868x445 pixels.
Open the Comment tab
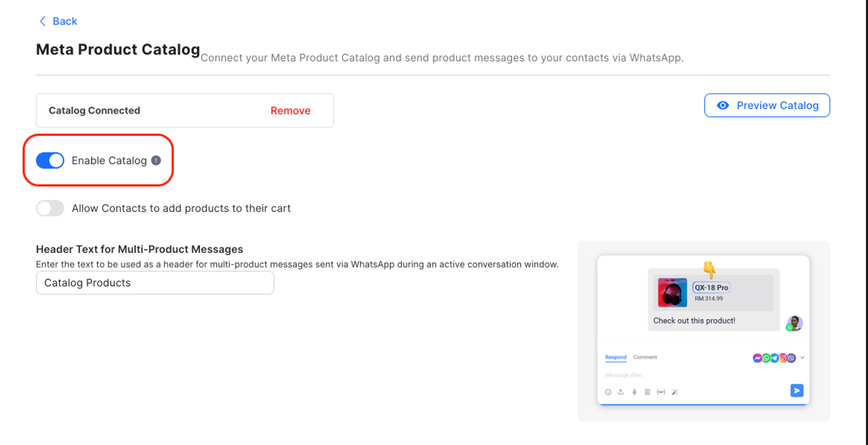click(645, 357)
